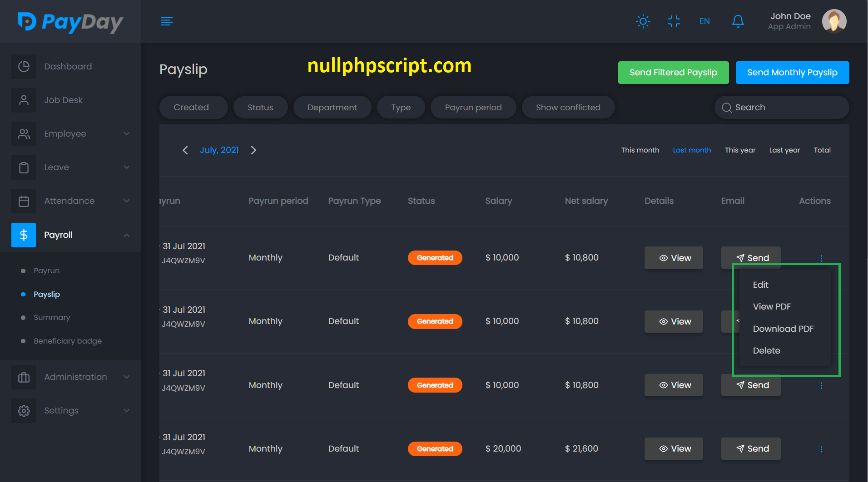
Task: Exit fullscreen using the compress icon
Action: pyautogui.click(x=674, y=21)
